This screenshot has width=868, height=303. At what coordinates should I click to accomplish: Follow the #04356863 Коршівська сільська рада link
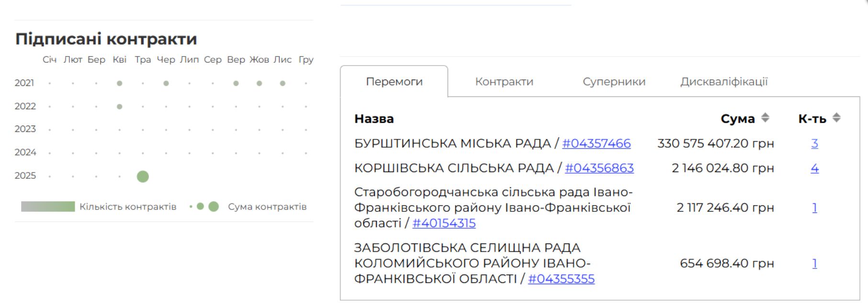599,168
